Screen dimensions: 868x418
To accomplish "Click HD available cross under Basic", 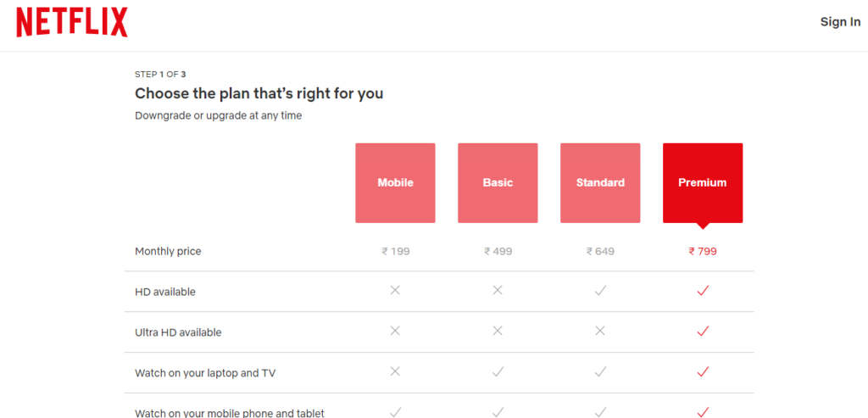I will (498, 290).
